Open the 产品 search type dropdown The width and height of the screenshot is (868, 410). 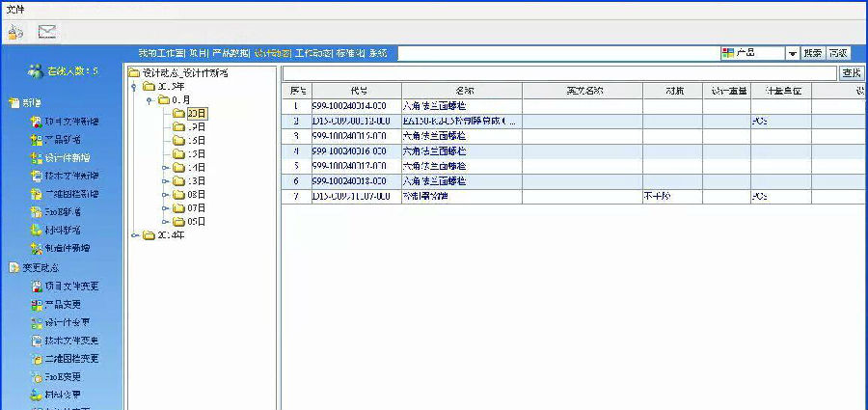793,54
